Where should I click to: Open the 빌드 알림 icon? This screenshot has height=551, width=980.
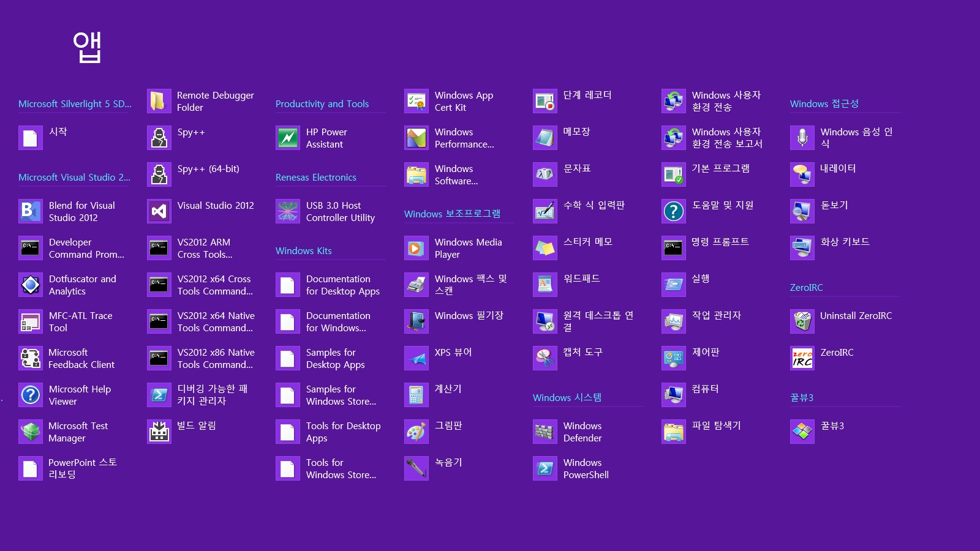[159, 432]
